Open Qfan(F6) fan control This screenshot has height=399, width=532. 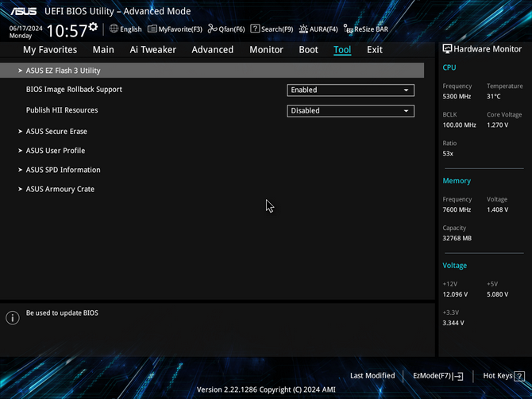click(226, 29)
